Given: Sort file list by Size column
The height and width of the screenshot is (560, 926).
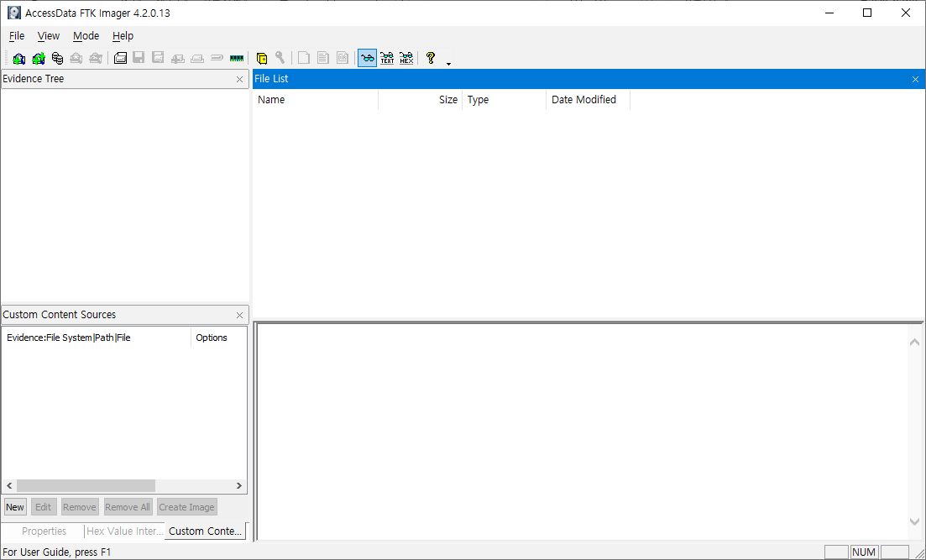Looking at the screenshot, I should (420, 100).
